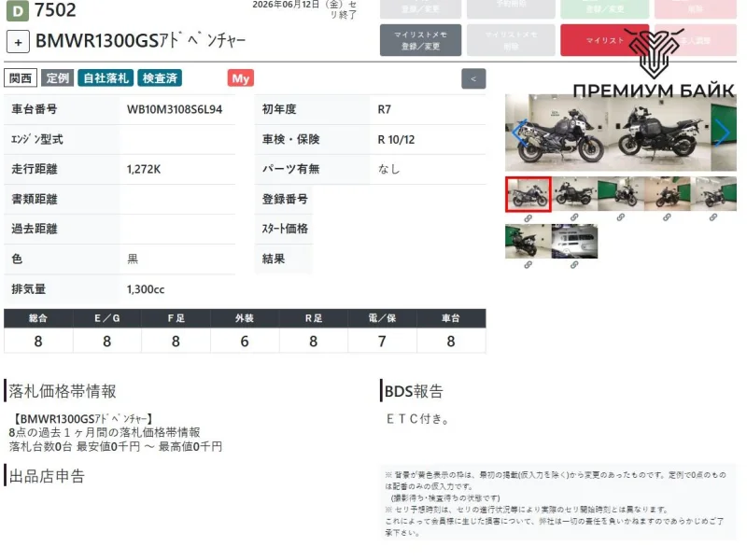Click link icon under seventh thumbnail
The height and width of the screenshot is (560, 747).
click(x=574, y=265)
